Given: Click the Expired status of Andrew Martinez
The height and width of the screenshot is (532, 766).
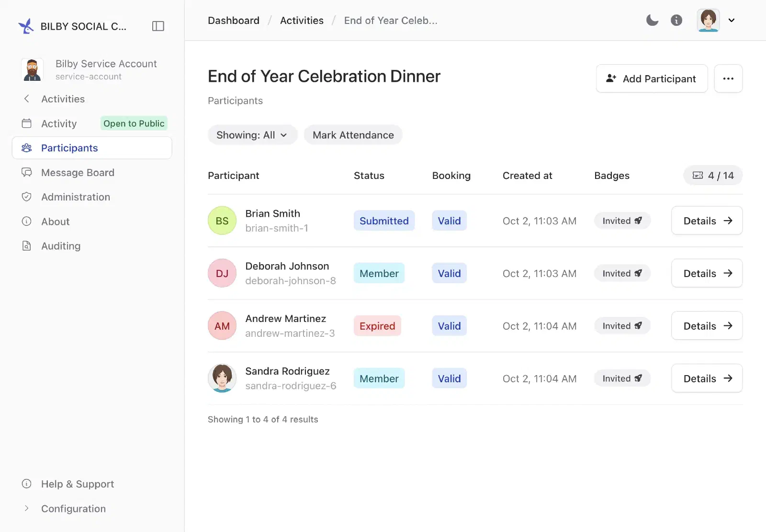Looking at the screenshot, I should pyautogui.click(x=377, y=326).
